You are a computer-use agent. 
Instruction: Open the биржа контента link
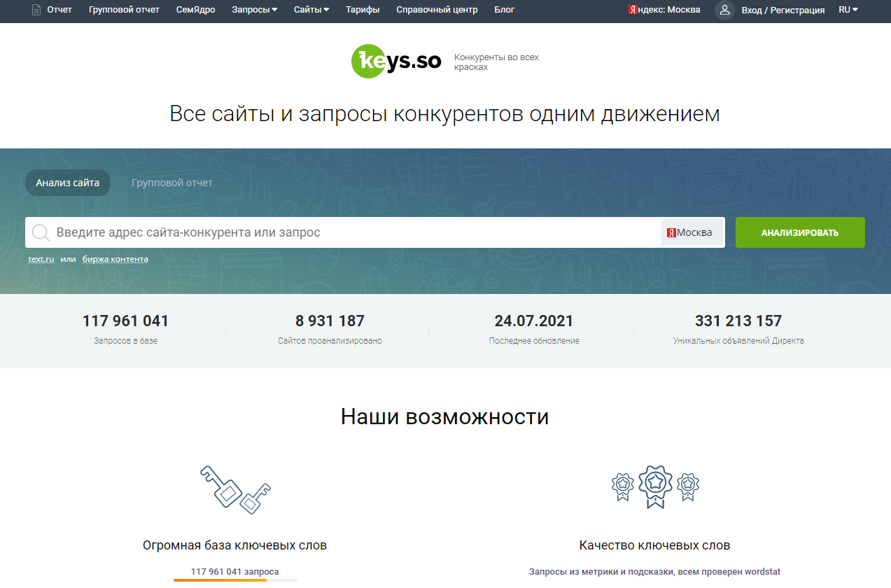tap(115, 259)
